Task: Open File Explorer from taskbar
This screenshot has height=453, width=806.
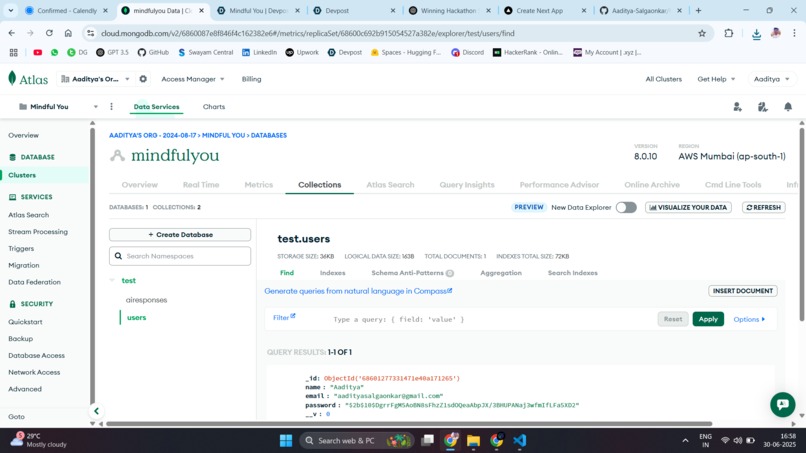Action: pyautogui.click(x=473, y=441)
